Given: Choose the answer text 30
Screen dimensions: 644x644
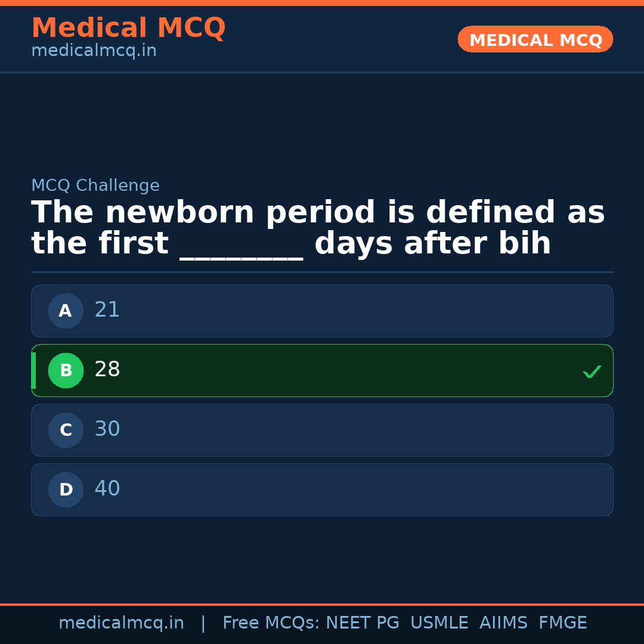Looking at the screenshot, I should (107, 429).
